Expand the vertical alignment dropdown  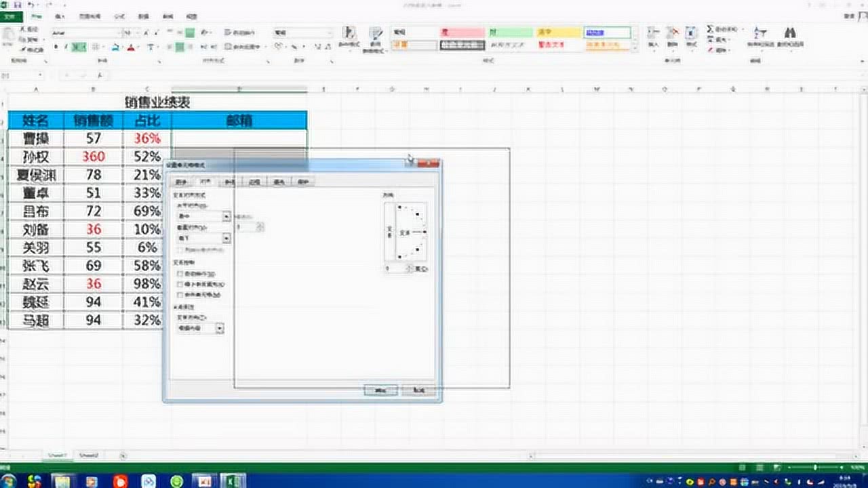[x=226, y=239]
